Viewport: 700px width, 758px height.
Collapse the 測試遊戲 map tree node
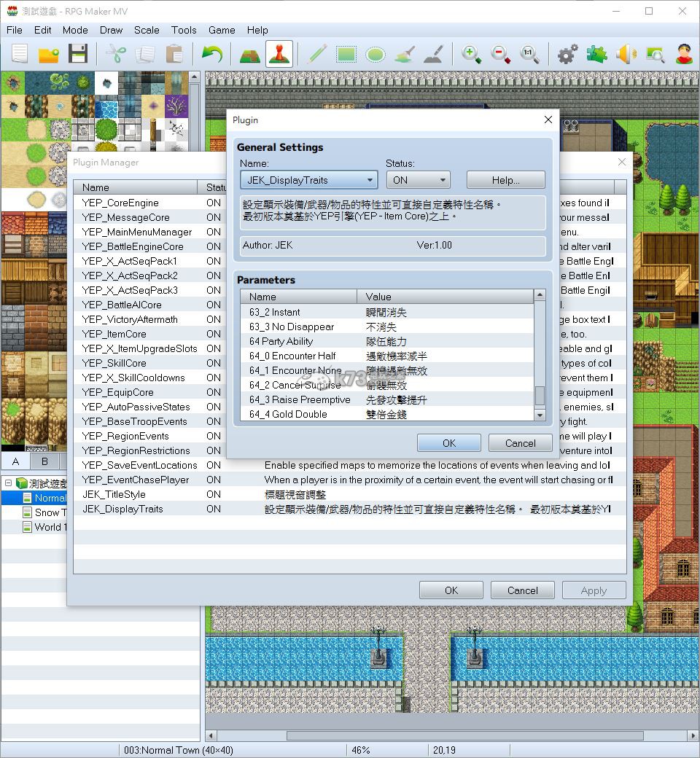click(7, 482)
